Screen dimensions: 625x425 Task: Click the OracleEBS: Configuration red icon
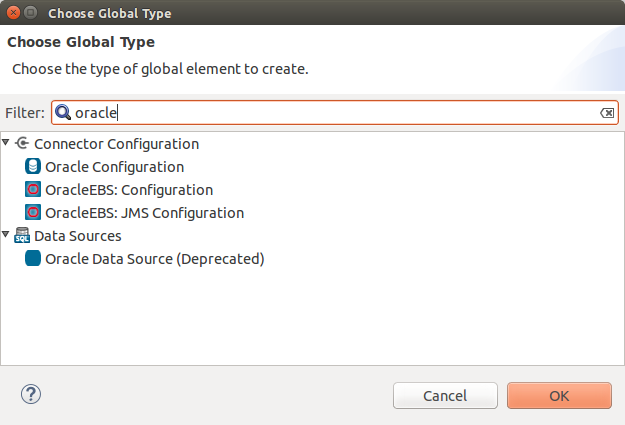tap(33, 189)
